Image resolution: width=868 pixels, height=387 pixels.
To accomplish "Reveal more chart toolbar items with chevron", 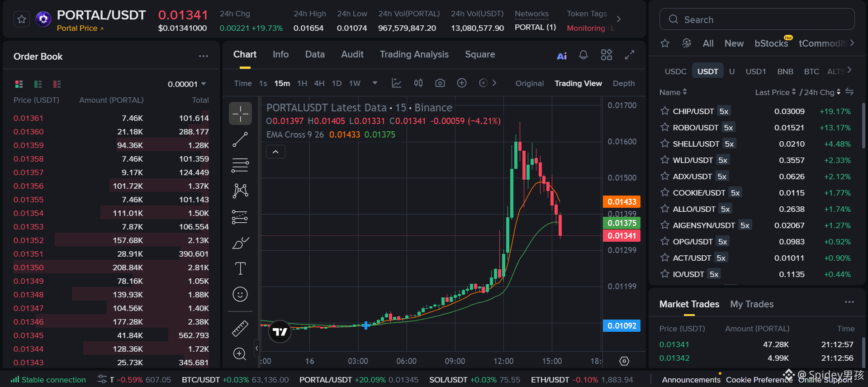I will tap(494, 83).
